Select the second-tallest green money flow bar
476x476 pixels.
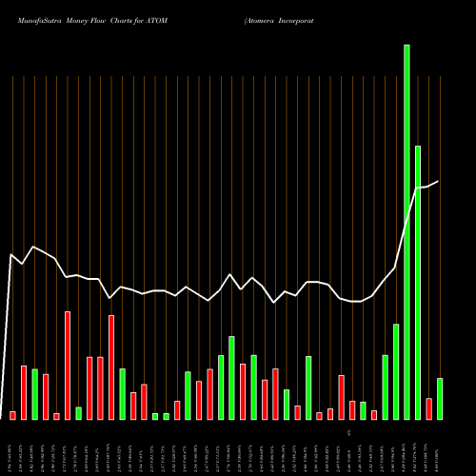coord(418,283)
